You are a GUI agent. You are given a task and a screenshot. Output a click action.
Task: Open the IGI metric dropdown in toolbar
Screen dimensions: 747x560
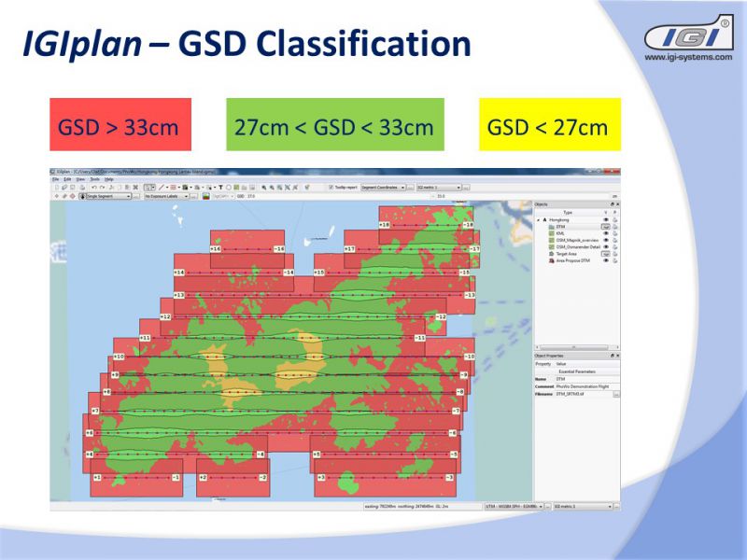click(x=439, y=188)
